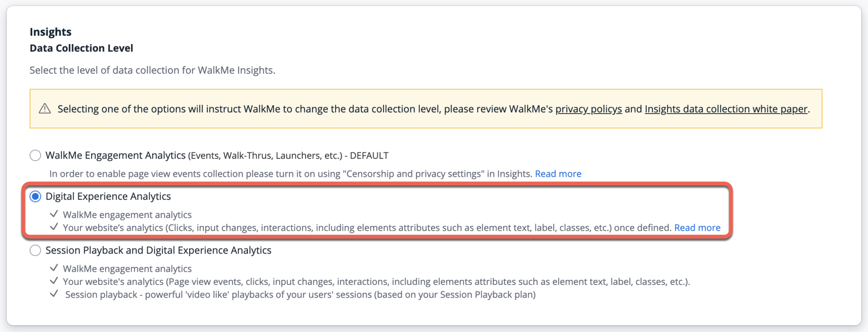Click the Session Playback option label text
868x332 pixels.
[x=159, y=250]
